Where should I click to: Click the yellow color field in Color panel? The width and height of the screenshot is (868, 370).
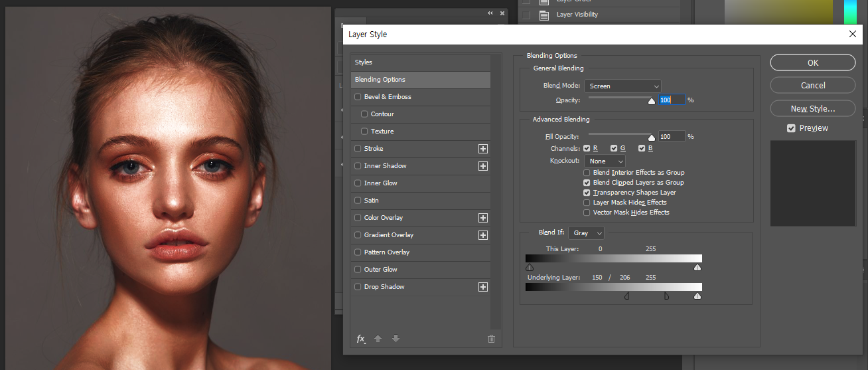(x=778, y=13)
